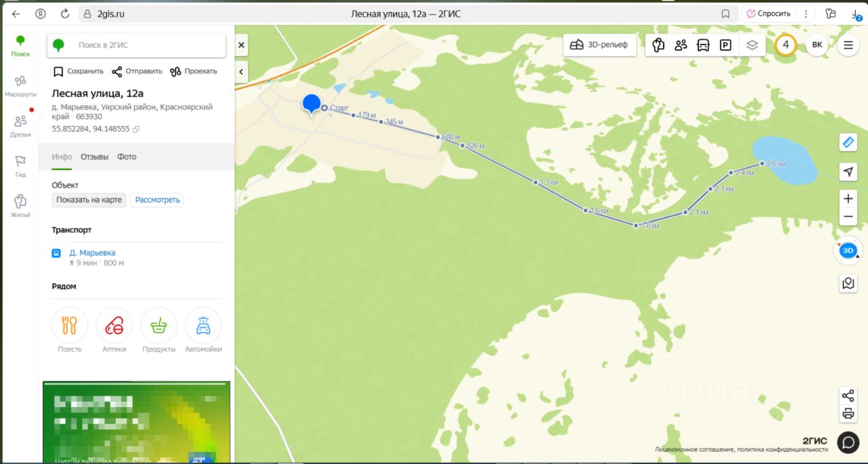The width and height of the screenshot is (868, 464).
Task: Find nearby Продукты
Action: 159,330
